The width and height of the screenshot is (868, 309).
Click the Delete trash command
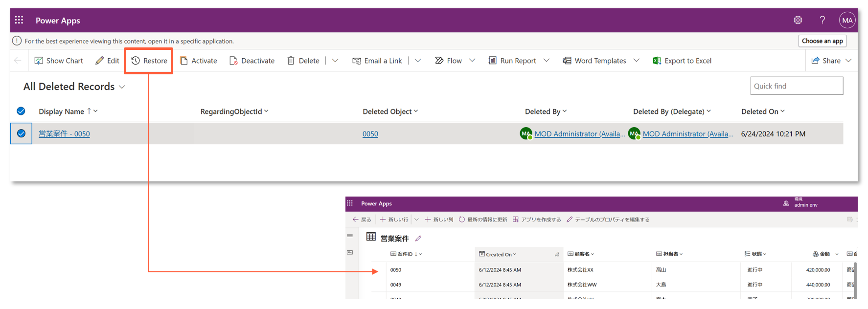303,61
